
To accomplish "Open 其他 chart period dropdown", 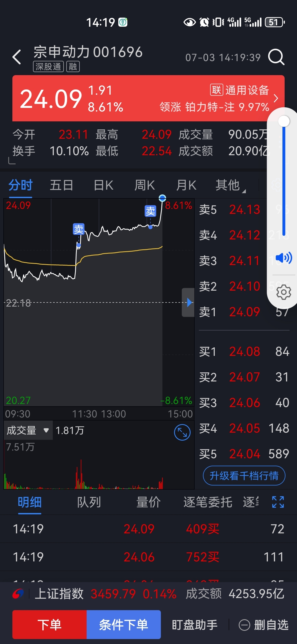I will click(x=230, y=185).
